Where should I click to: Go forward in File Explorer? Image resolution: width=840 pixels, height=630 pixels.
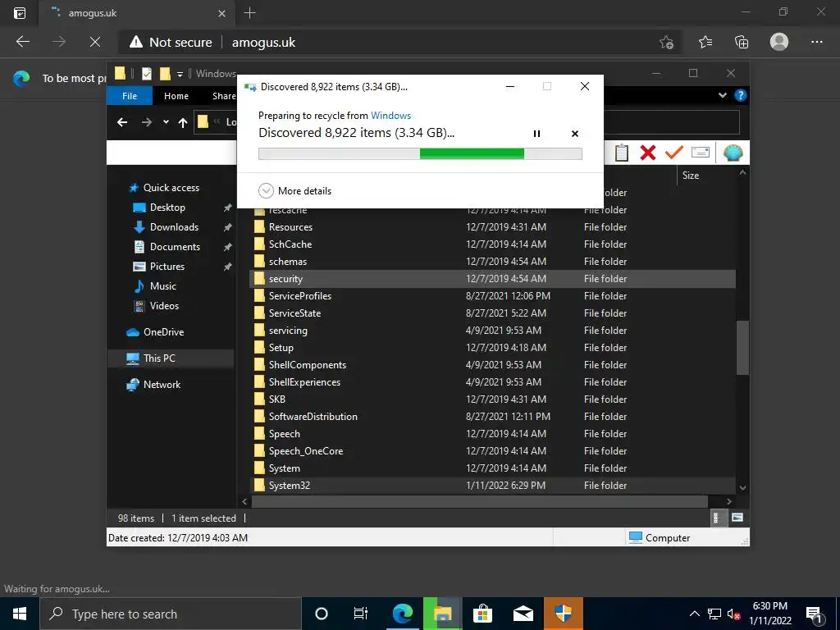pos(146,123)
